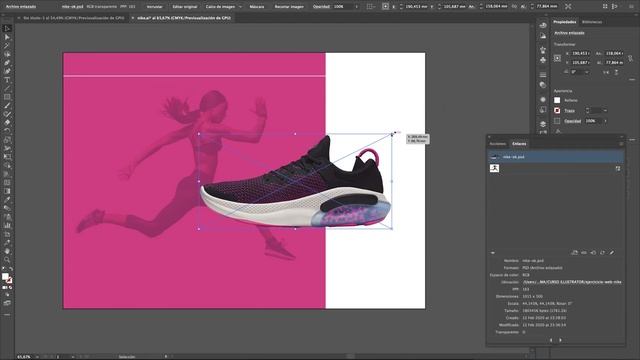Select nike-ok.psd row in Enlaces panel
The image size is (640, 360).
[x=556, y=157]
